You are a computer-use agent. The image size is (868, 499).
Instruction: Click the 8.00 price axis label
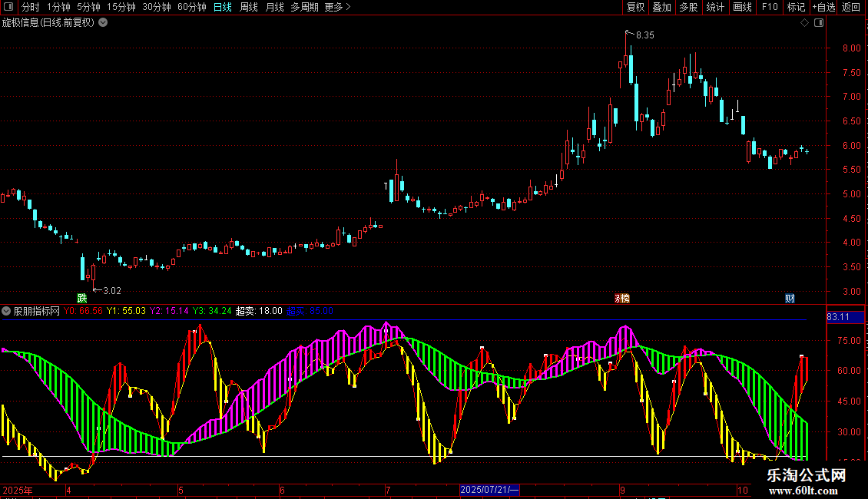pyautogui.click(x=851, y=48)
